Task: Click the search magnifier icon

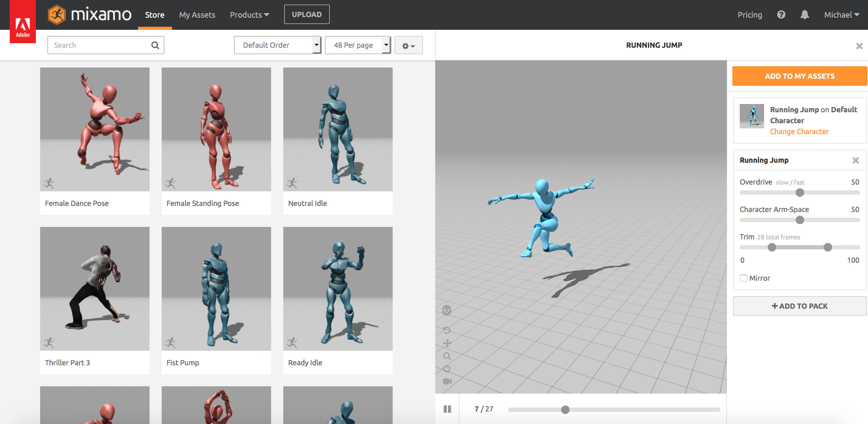Action: (155, 45)
